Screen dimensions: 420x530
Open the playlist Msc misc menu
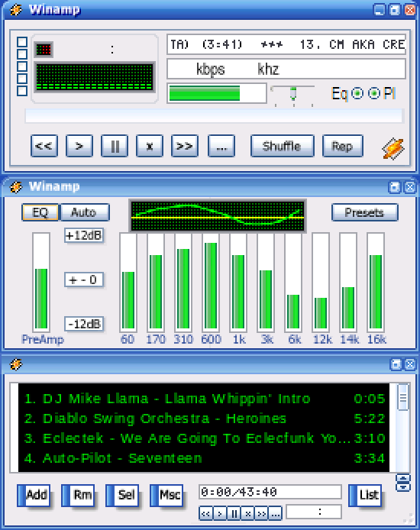coord(166,495)
